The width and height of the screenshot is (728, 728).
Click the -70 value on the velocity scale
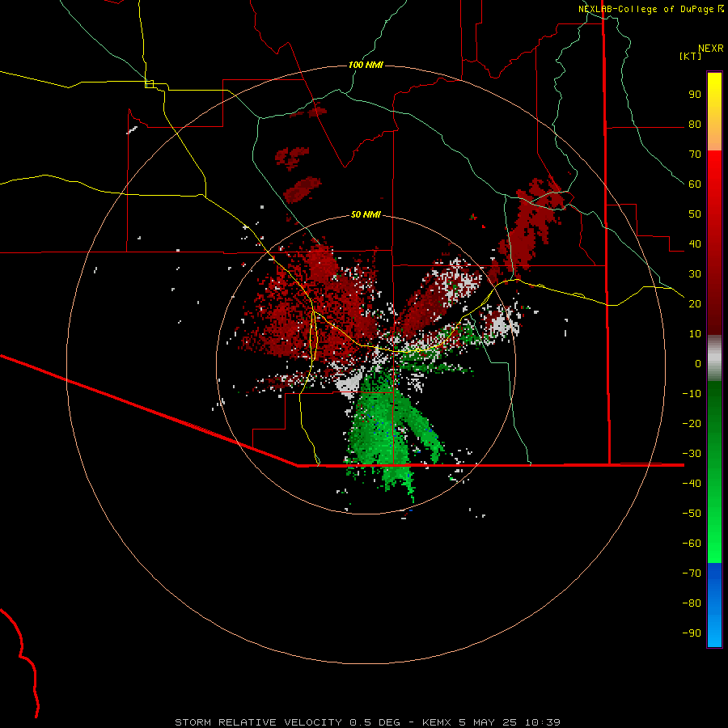(x=692, y=574)
